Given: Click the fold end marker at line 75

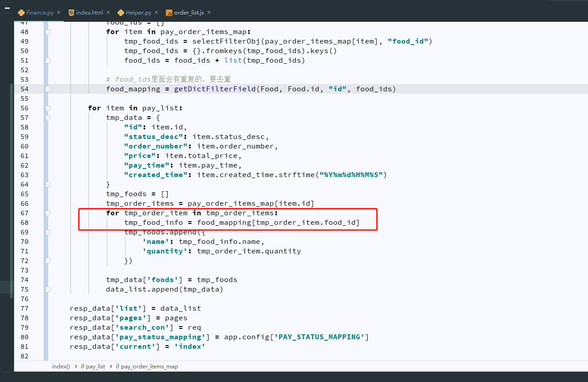Looking at the screenshot, I should pyautogui.click(x=48, y=289).
